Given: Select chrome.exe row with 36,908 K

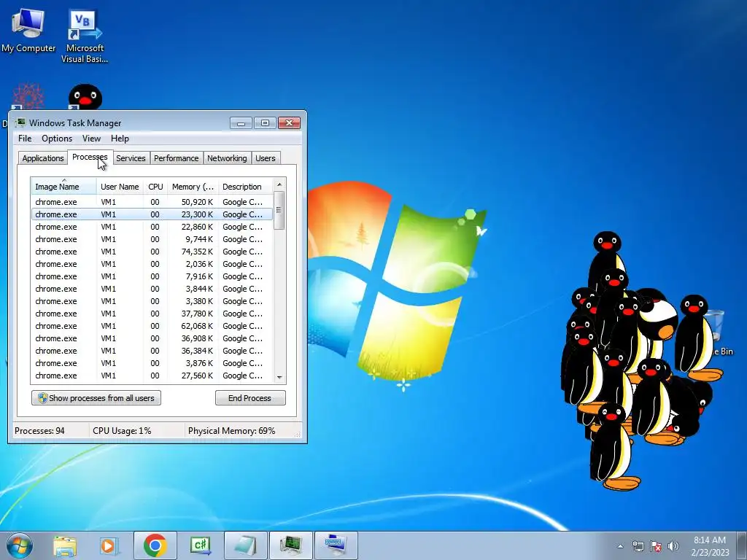Looking at the screenshot, I should (x=152, y=338).
